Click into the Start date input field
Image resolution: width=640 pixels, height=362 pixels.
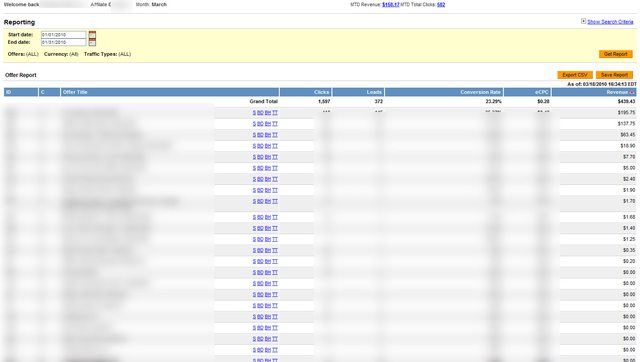63,35
